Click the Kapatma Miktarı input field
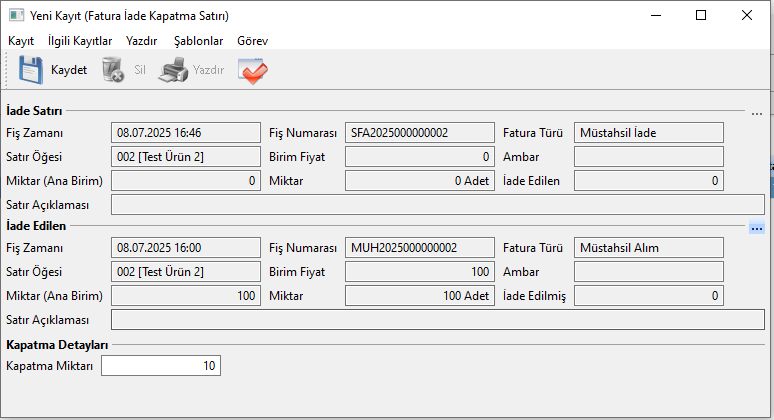The image size is (774, 420). (x=160, y=366)
